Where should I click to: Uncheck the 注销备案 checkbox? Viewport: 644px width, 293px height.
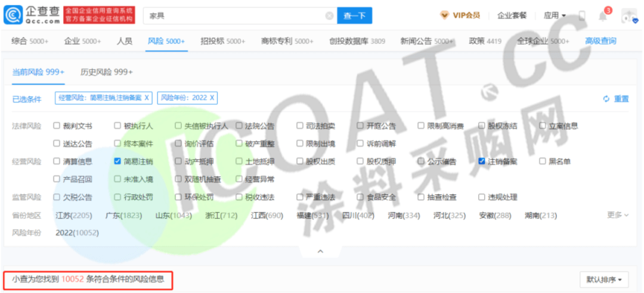pyautogui.click(x=482, y=161)
